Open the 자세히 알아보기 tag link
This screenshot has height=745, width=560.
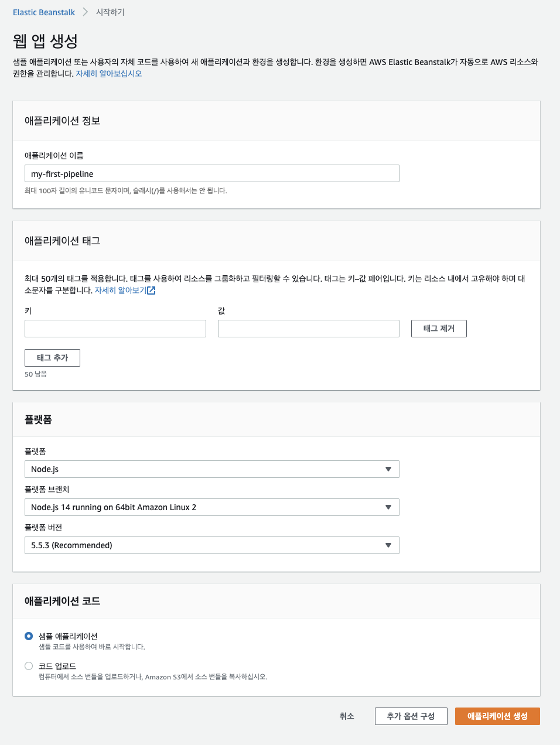[x=121, y=291]
